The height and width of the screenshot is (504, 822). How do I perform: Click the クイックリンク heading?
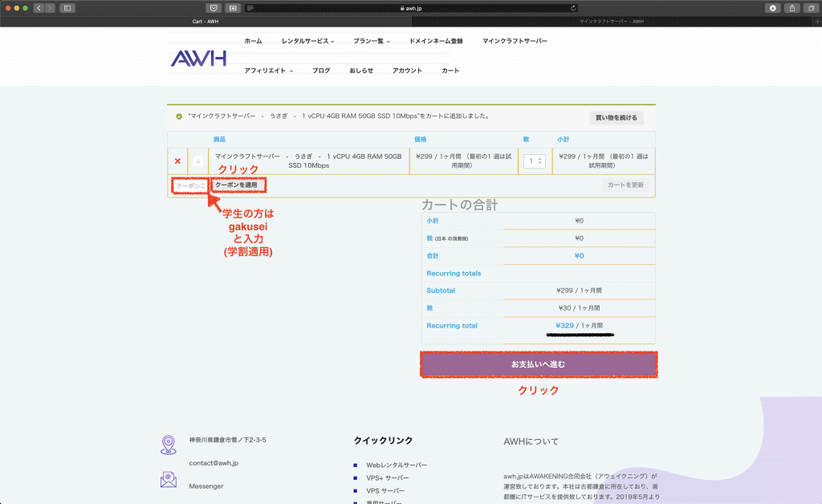pos(383,441)
